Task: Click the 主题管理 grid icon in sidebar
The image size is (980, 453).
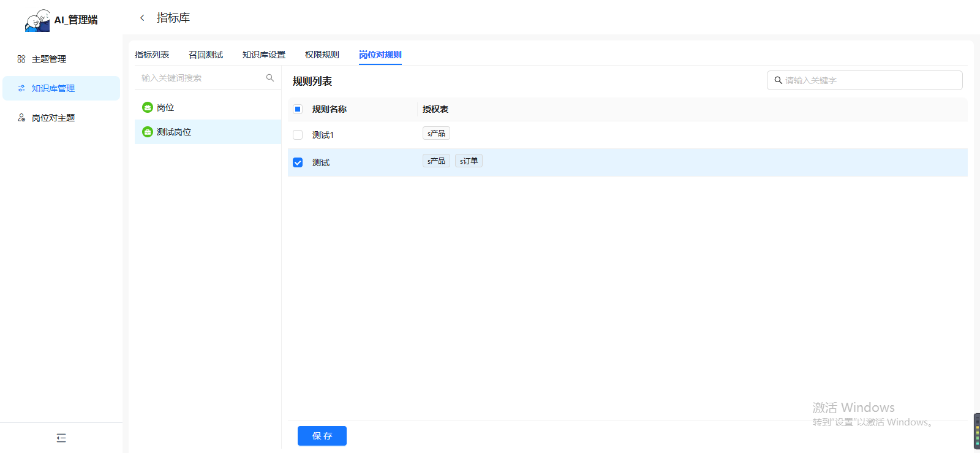Action: click(x=21, y=59)
